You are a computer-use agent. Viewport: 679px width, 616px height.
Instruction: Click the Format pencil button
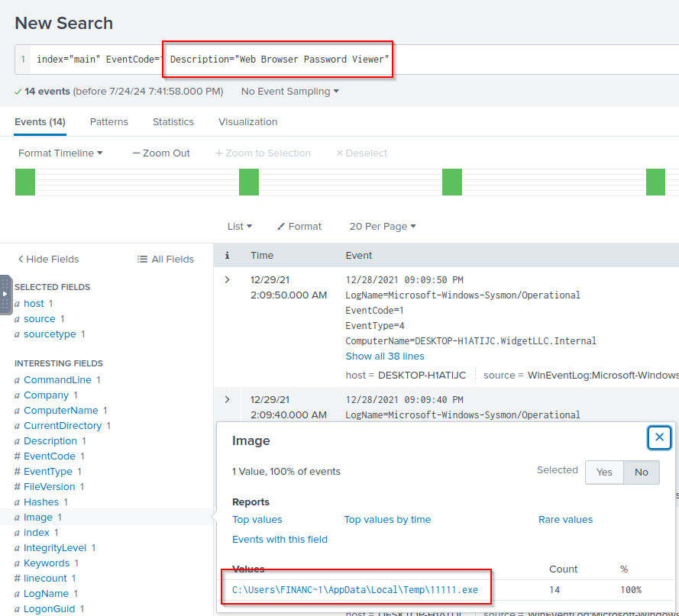(299, 226)
